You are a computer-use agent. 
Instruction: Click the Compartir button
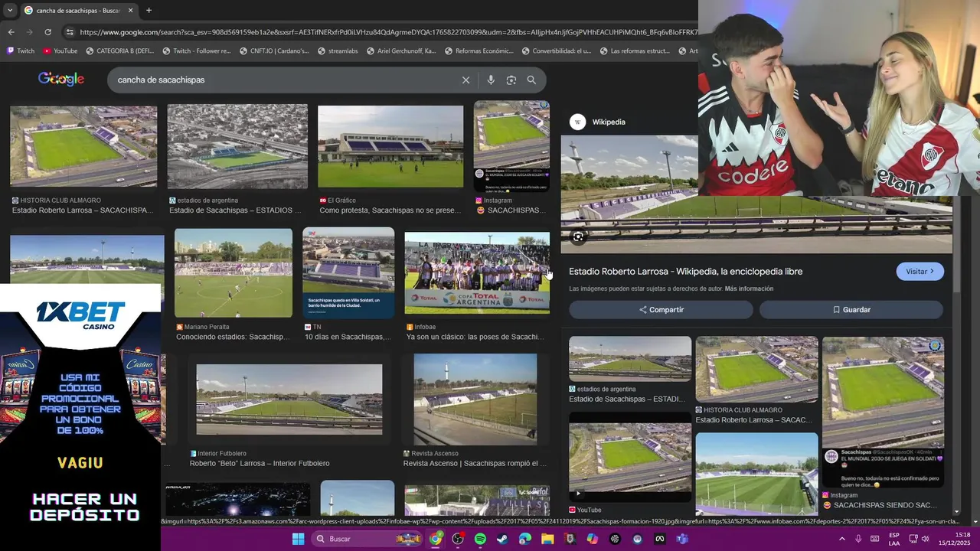click(x=661, y=310)
